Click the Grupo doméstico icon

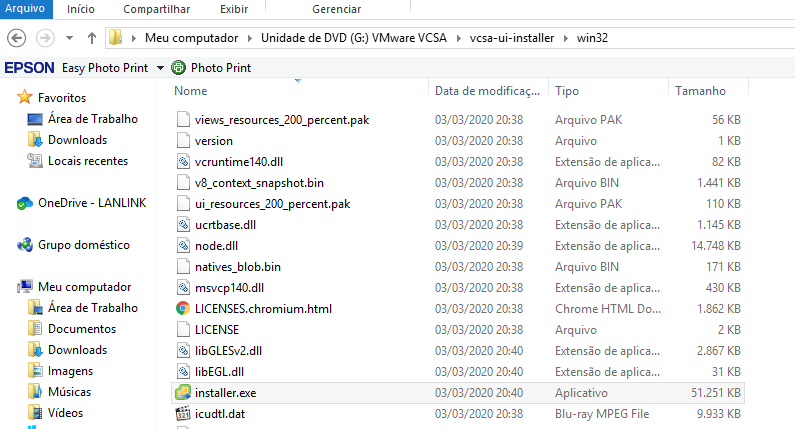point(25,245)
